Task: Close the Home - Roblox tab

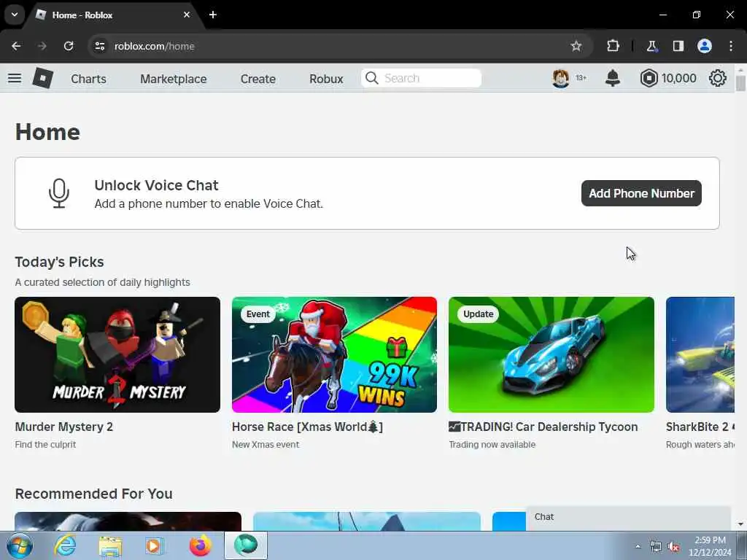Action: [187, 15]
